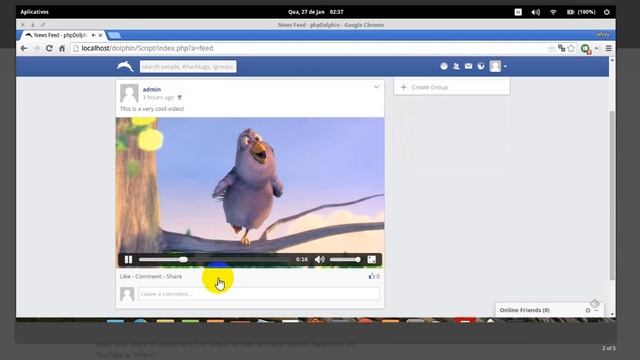Go back in Chrome
This screenshot has width=640, height=360.
(x=24, y=48)
